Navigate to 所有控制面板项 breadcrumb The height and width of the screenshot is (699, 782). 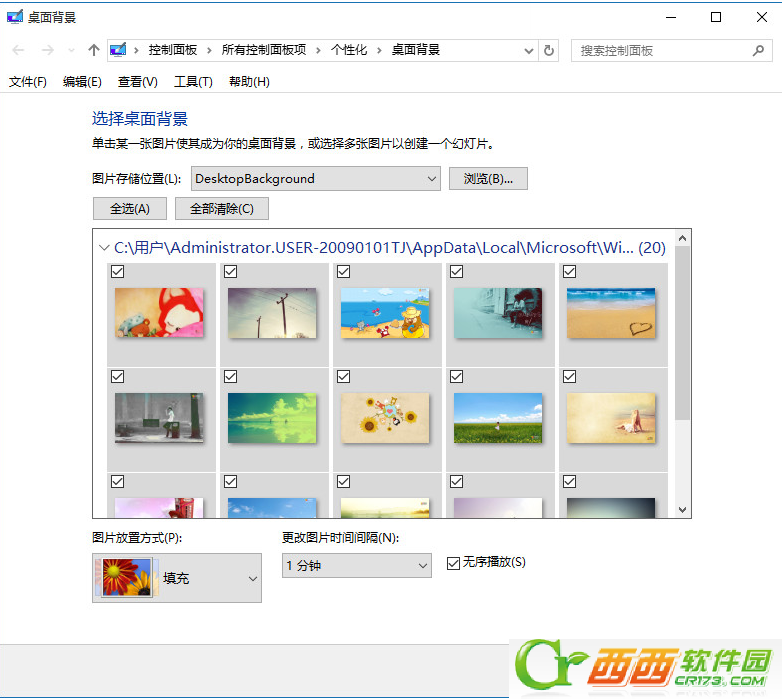pos(264,50)
